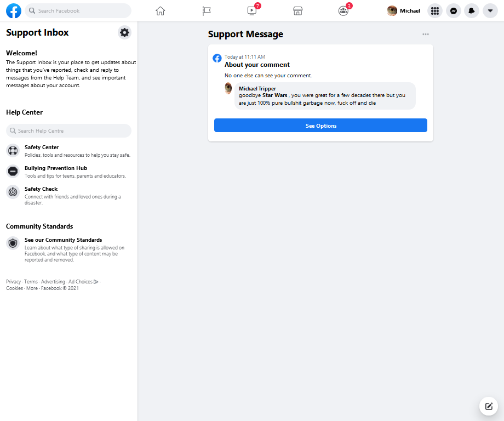Click the magnifier in Search Facebook
This screenshot has height=421, width=504.
coord(32,10)
